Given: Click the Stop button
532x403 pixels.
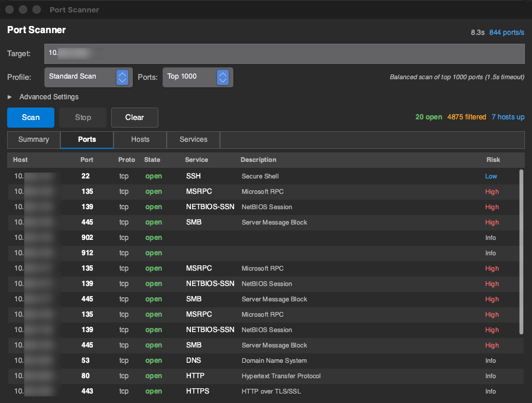Looking at the screenshot, I should (83, 118).
